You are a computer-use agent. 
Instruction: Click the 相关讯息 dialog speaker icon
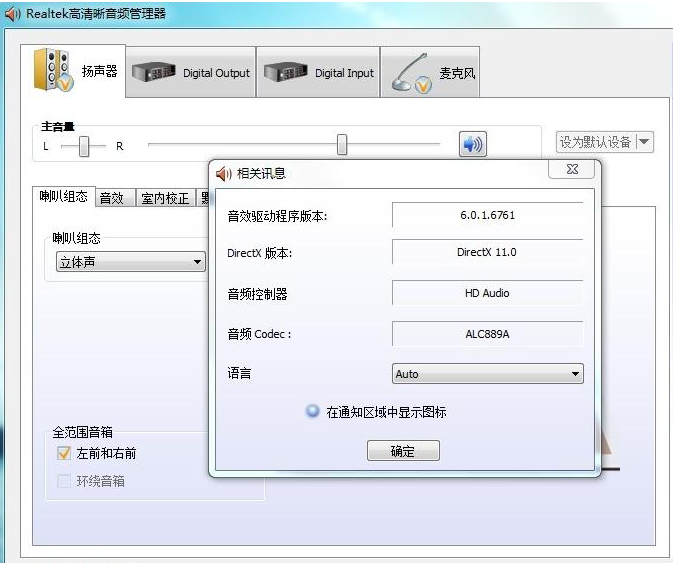[223, 173]
